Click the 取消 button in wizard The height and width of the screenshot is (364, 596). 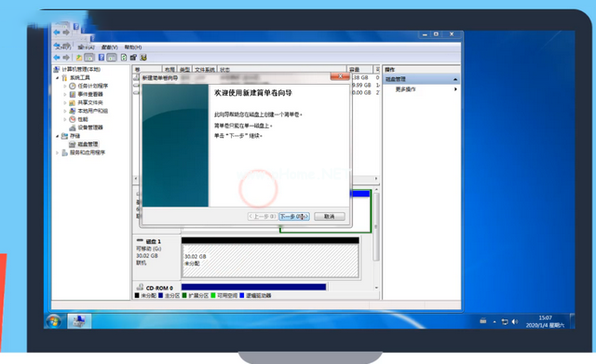329,216
